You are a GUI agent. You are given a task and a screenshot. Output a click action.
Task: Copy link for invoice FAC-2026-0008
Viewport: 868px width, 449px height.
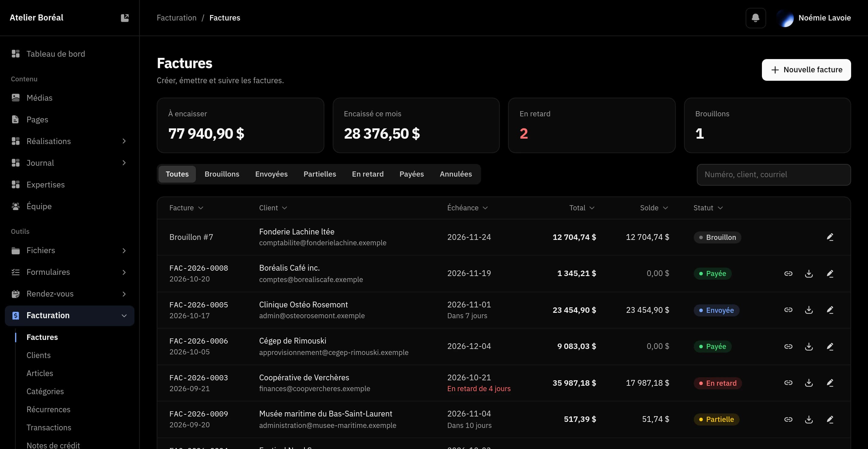click(788, 274)
